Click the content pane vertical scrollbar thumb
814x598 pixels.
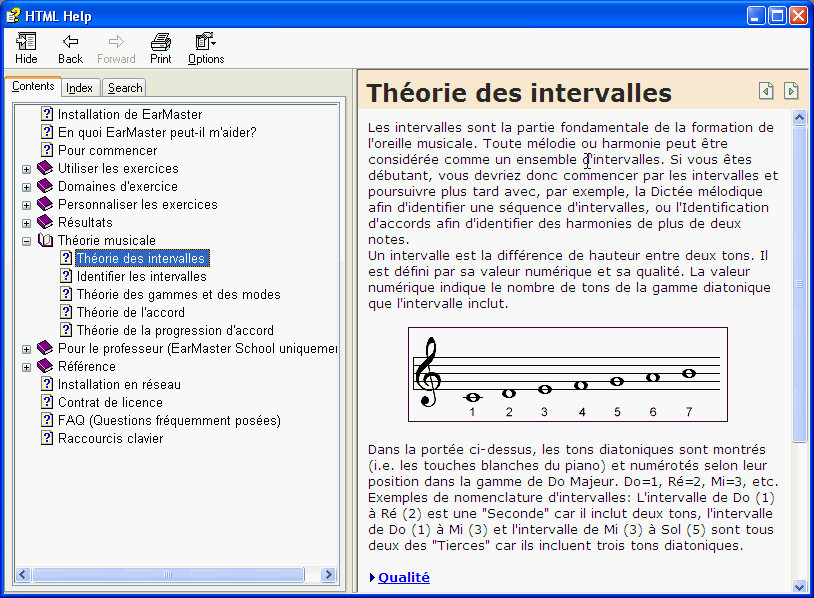(x=799, y=284)
